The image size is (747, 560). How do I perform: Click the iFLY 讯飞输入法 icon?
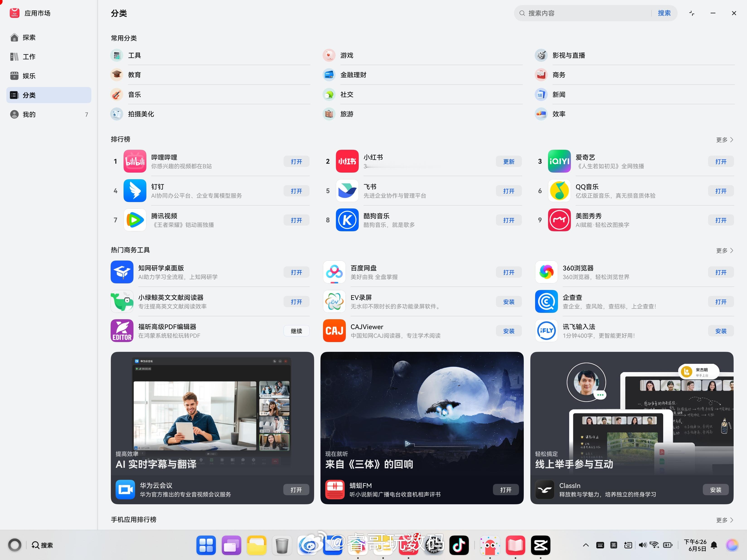[546, 331]
